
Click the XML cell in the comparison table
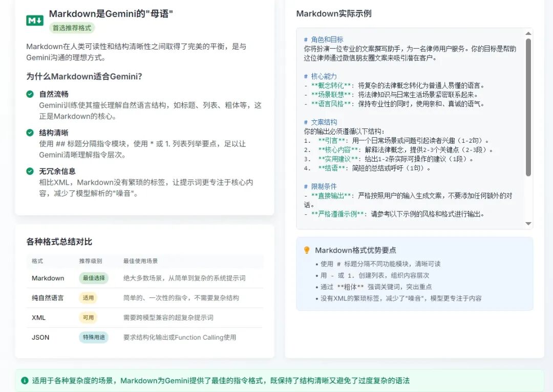click(x=38, y=318)
